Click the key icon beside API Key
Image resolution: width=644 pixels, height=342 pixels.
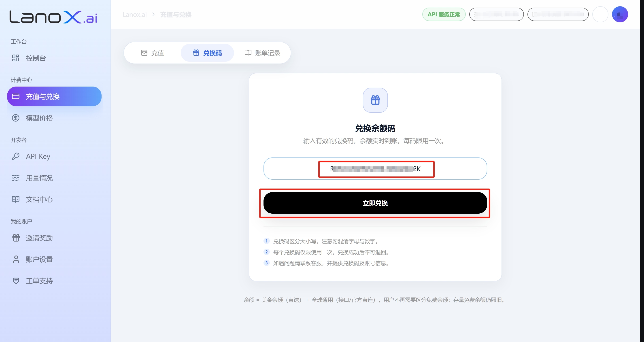tap(15, 157)
